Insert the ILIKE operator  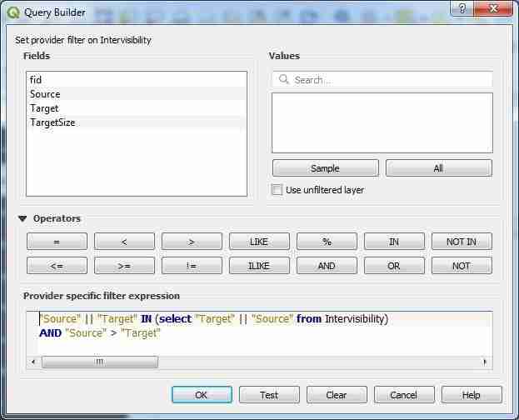[x=259, y=266]
